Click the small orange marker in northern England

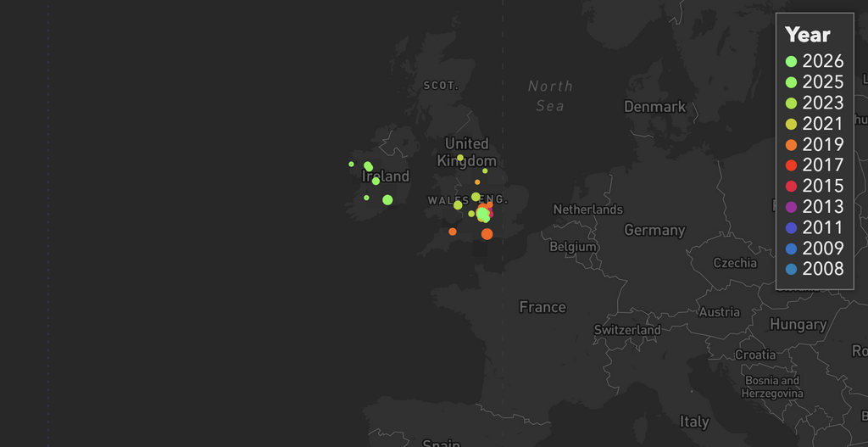[x=477, y=182]
